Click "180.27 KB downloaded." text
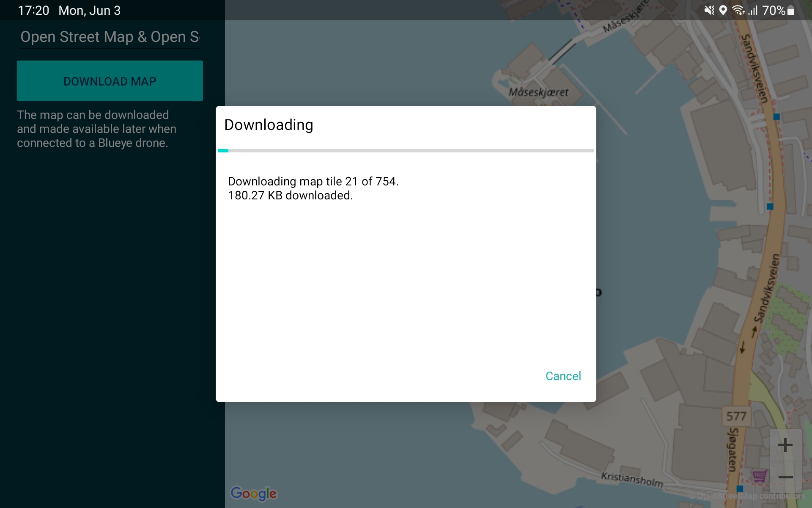The image size is (812, 508). pyautogui.click(x=291, y=195)
